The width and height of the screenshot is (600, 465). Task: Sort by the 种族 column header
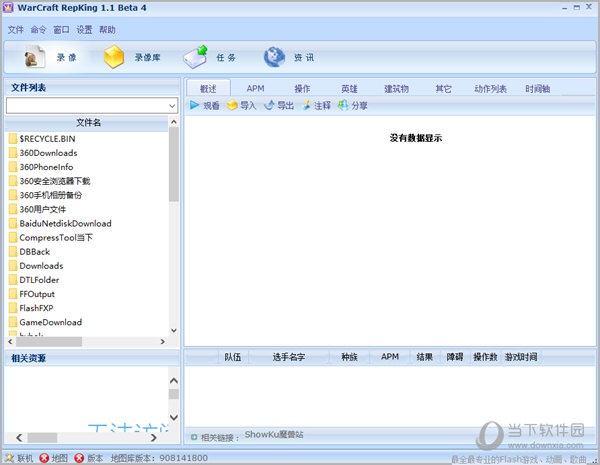(x=349, y=357)
